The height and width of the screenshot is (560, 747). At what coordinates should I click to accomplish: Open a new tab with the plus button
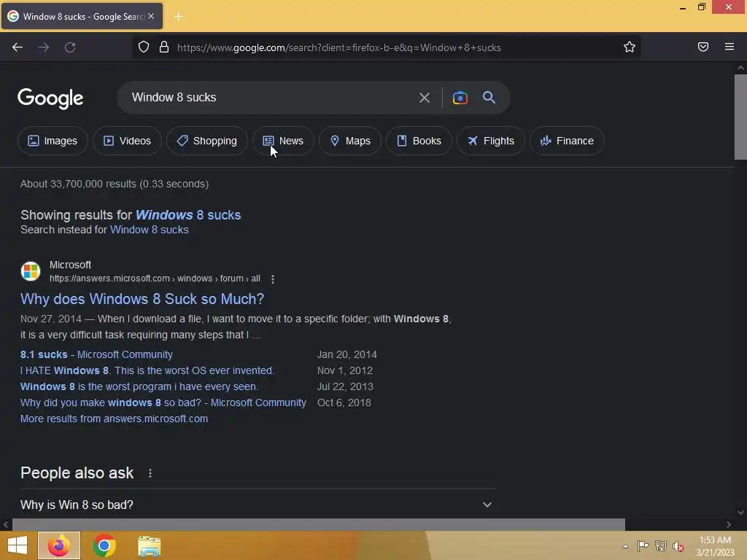pos(178,17)
